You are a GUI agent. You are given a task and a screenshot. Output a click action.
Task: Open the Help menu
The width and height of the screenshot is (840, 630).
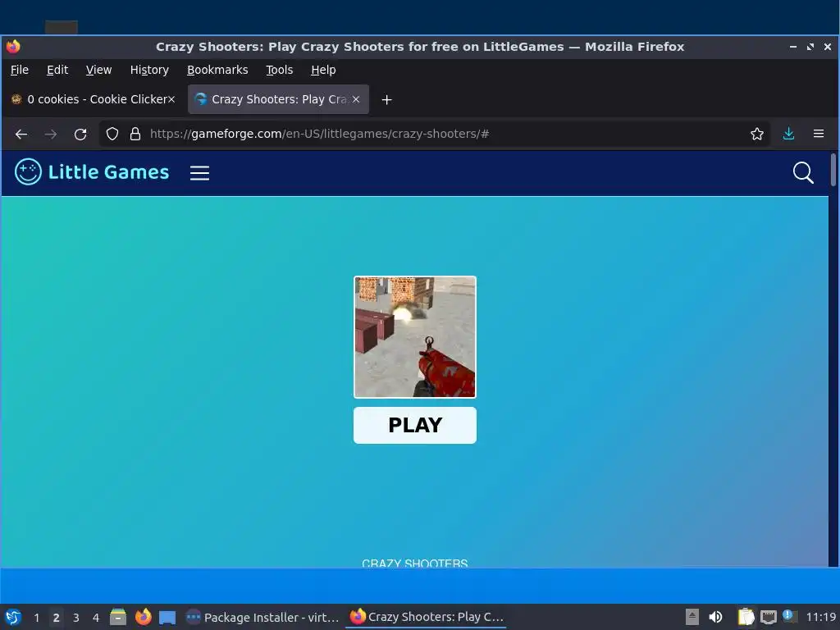coord(323,71)
